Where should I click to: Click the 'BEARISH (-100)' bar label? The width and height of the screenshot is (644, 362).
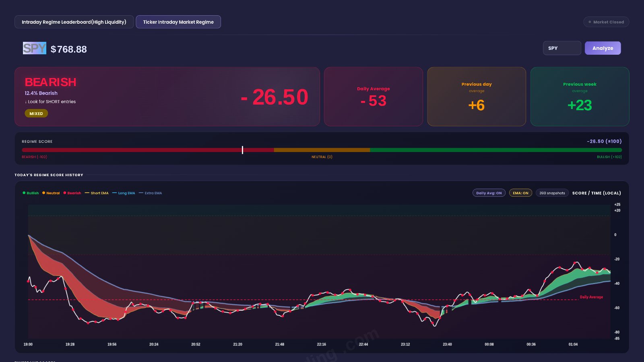[x=34, y=157]
